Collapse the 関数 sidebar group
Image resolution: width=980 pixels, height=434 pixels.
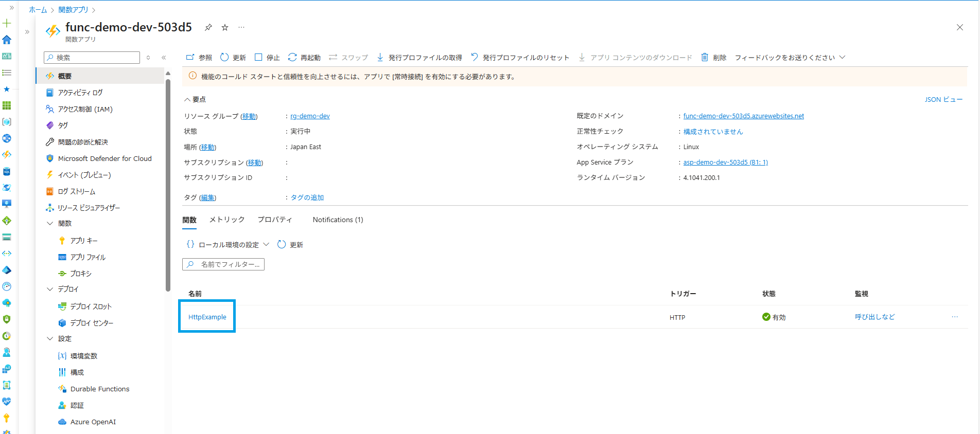(x=50, y=223)
